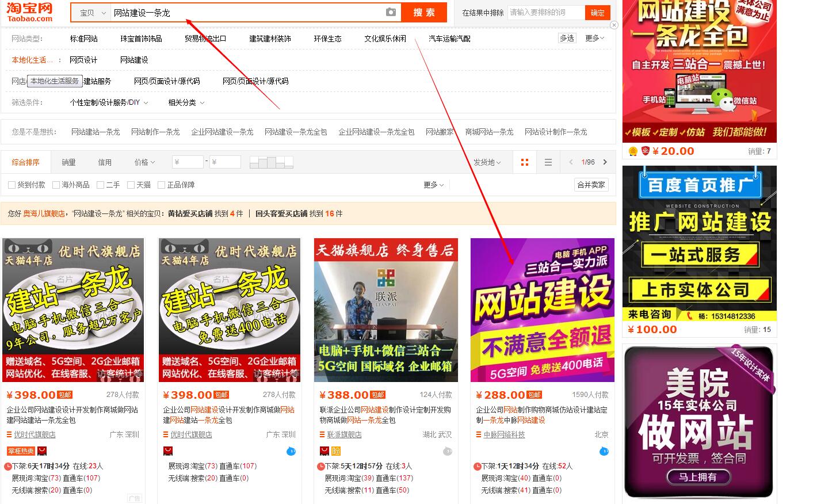Open 价格 sort dropdown
The width and height of the screenshot is (817, 504).
click(144, 162)
